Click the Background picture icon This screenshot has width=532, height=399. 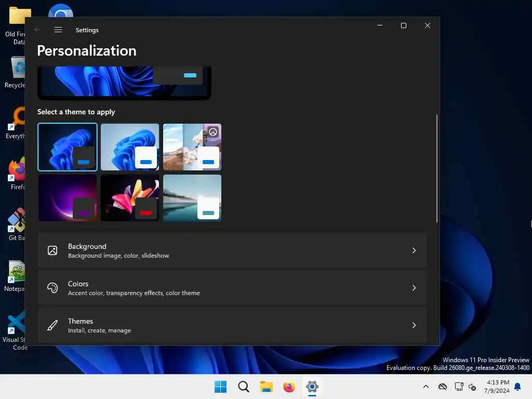[x=52, y=250]
